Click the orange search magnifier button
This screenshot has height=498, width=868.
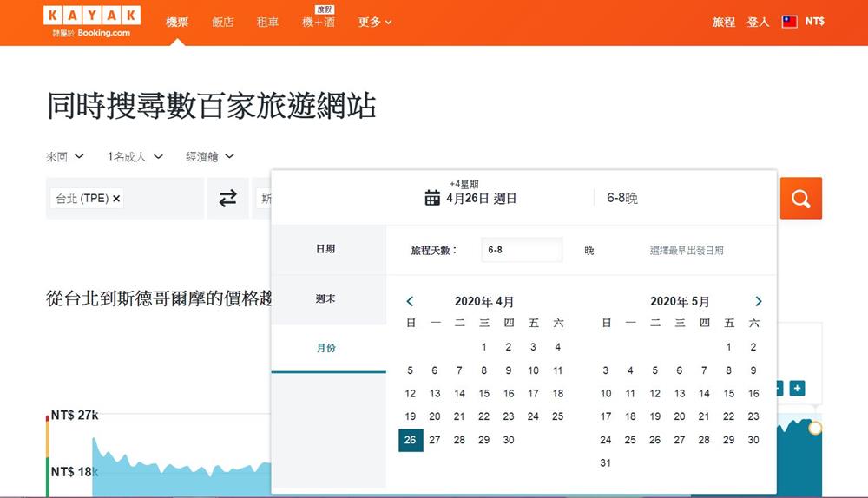(800, 199)
